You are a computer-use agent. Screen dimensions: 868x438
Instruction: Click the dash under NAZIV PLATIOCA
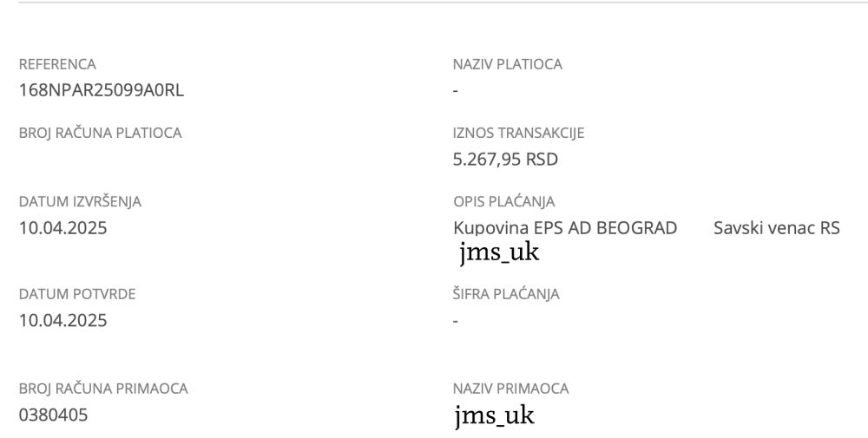coord(456,91)
